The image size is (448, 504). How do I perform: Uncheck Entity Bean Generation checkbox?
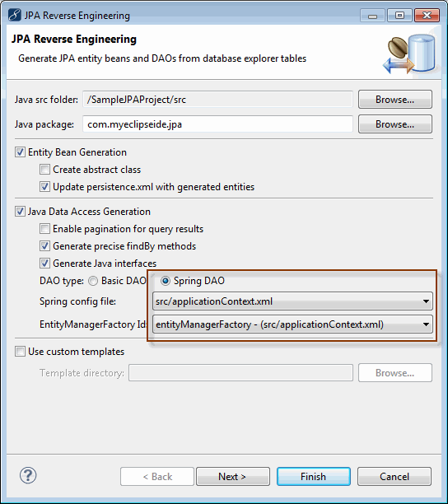point(20,152)
